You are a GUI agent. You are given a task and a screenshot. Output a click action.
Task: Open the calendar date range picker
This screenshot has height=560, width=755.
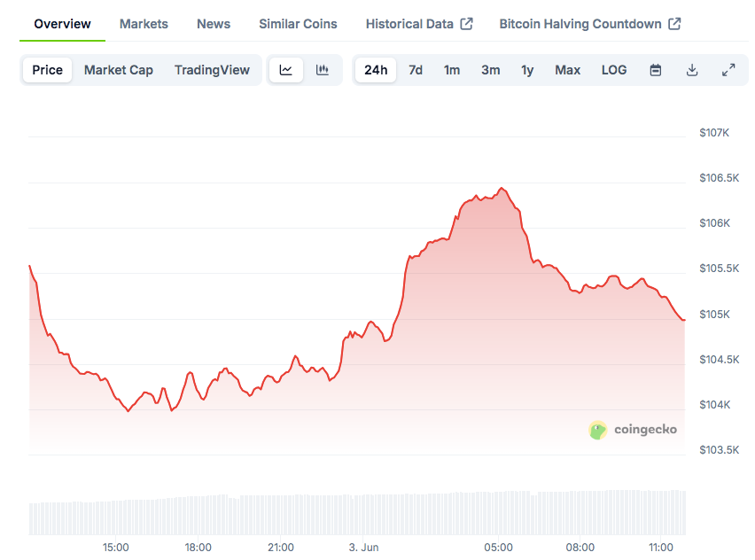pos(656,70)
